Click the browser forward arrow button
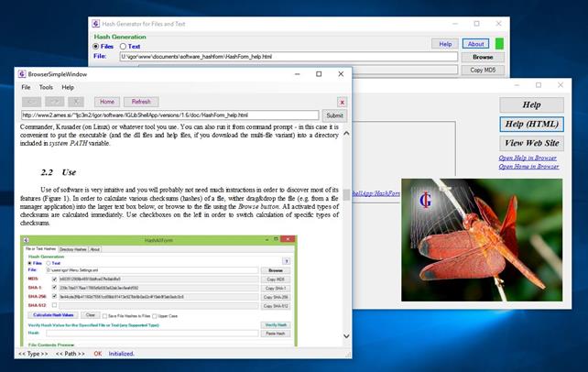 click(54, 101)
